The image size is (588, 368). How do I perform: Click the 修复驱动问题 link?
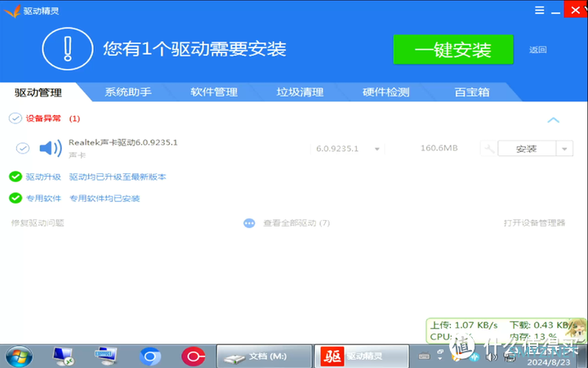[38, 223]
